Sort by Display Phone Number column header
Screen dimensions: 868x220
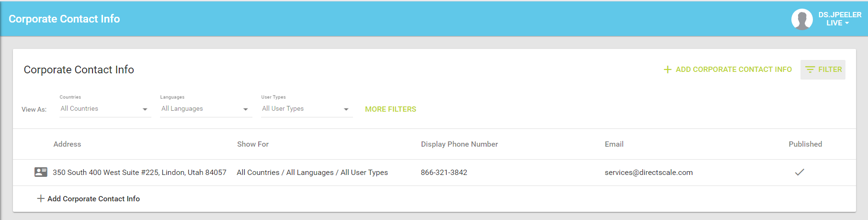pos(459,144)
